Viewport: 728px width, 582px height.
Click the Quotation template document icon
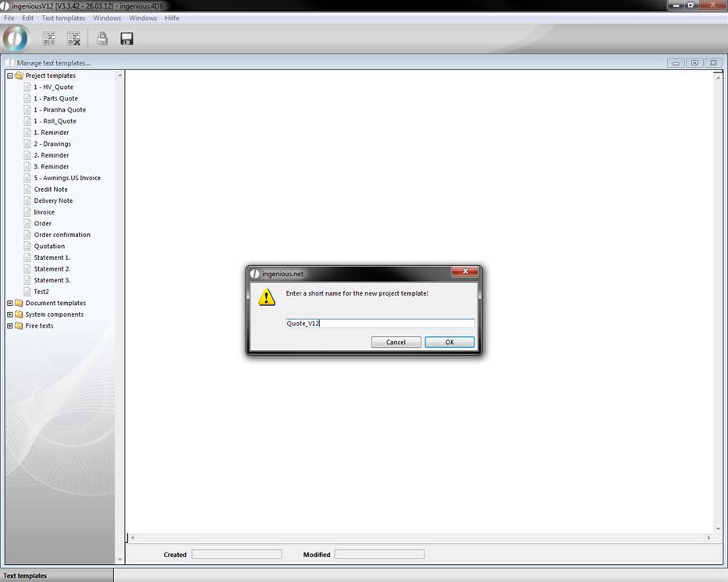27,246
